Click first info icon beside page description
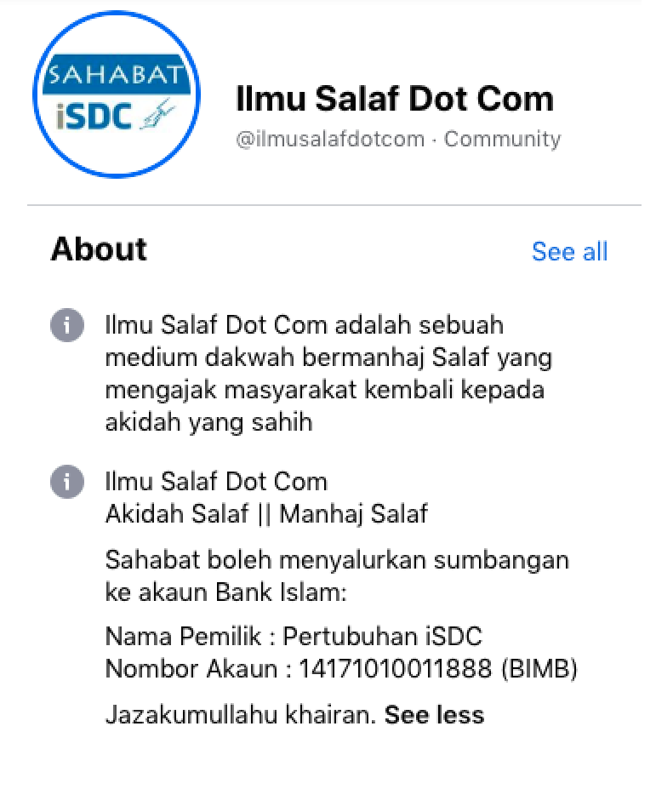This screenshot has height=812, width=656. (x=66, y=325)
